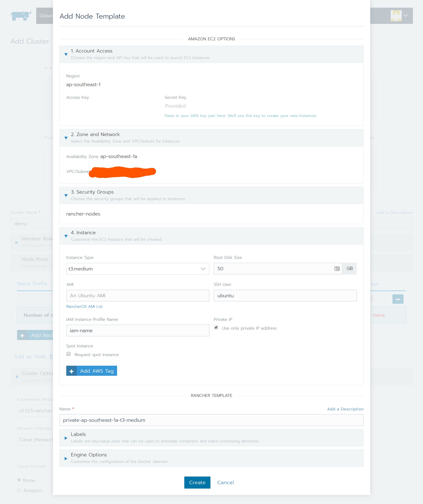
Task: Click the autofill icon in Root Disk Size
Action: click(x=337, y=268)
